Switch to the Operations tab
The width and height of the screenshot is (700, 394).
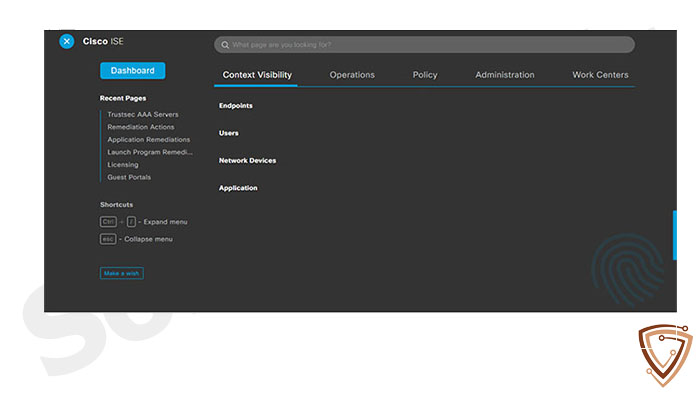coord(352,75)
